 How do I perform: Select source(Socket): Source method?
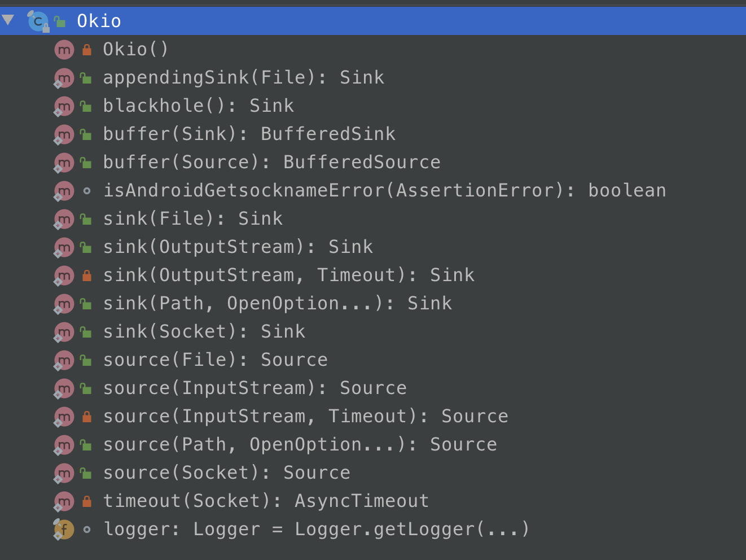point(226,473)
